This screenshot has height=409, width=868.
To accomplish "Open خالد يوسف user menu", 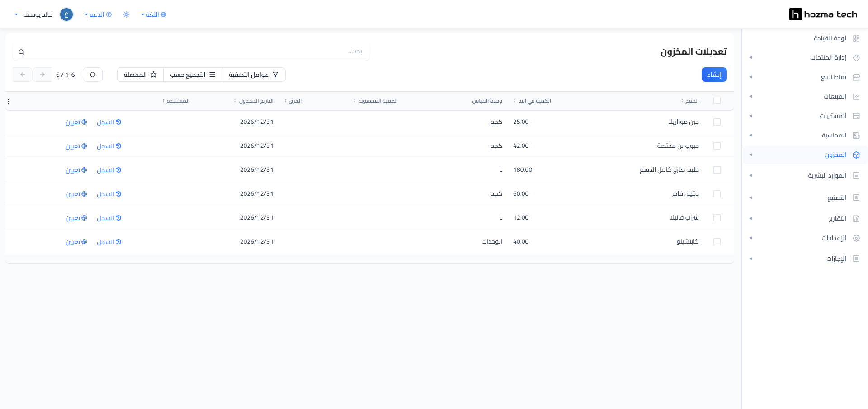I will (x=34, y=14).
